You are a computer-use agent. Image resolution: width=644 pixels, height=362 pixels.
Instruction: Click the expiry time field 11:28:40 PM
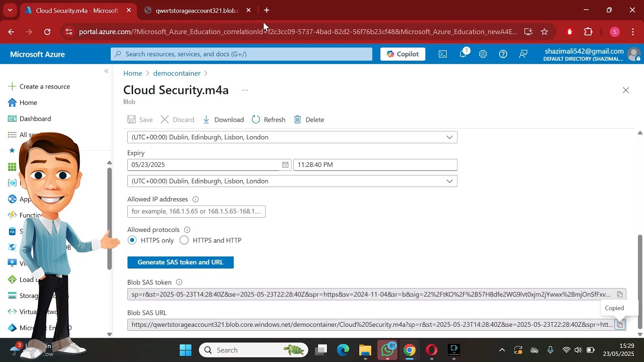coord(375,165)
